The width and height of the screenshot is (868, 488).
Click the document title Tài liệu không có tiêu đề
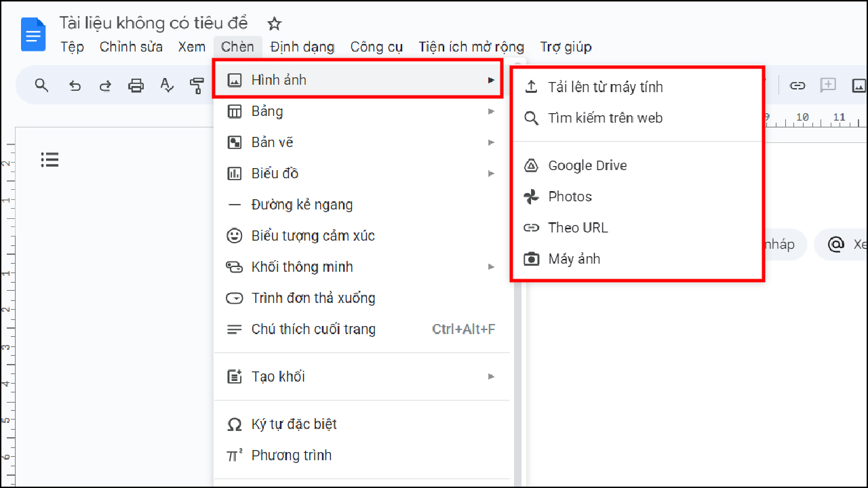(x=154, y=22)
